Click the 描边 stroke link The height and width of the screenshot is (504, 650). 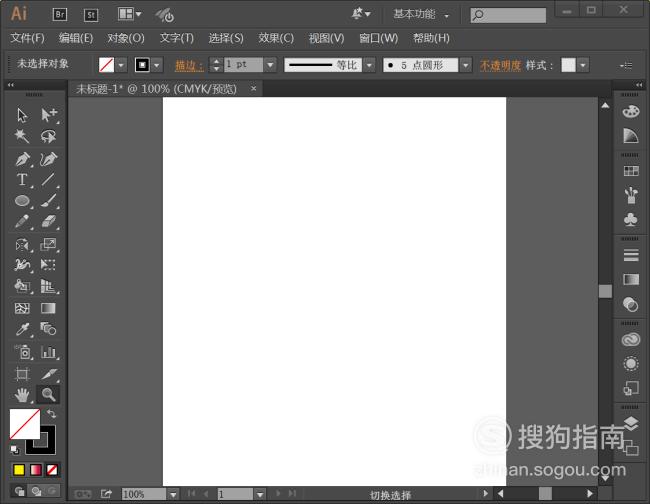coord(189,65)
